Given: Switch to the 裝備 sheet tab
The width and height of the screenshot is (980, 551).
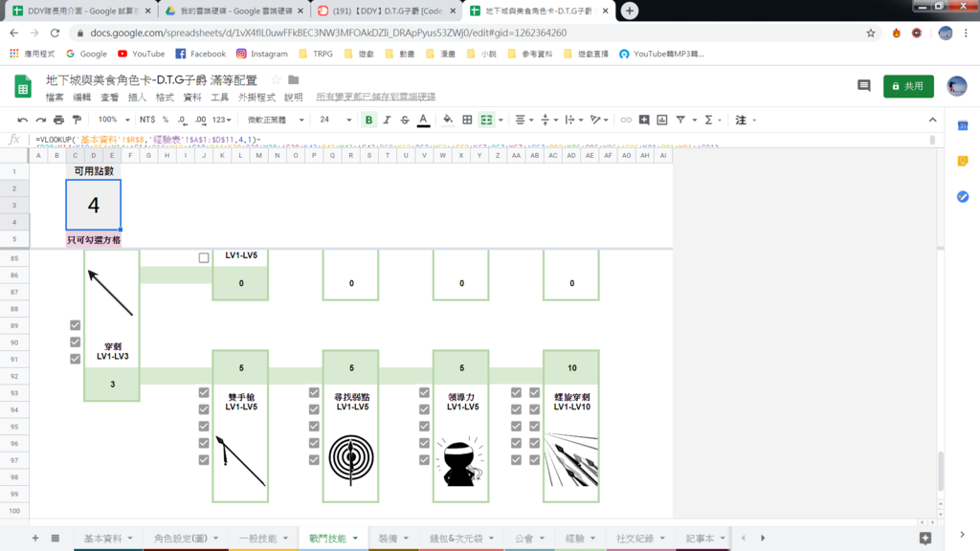Looking at the screenshot, I should 393,539.
